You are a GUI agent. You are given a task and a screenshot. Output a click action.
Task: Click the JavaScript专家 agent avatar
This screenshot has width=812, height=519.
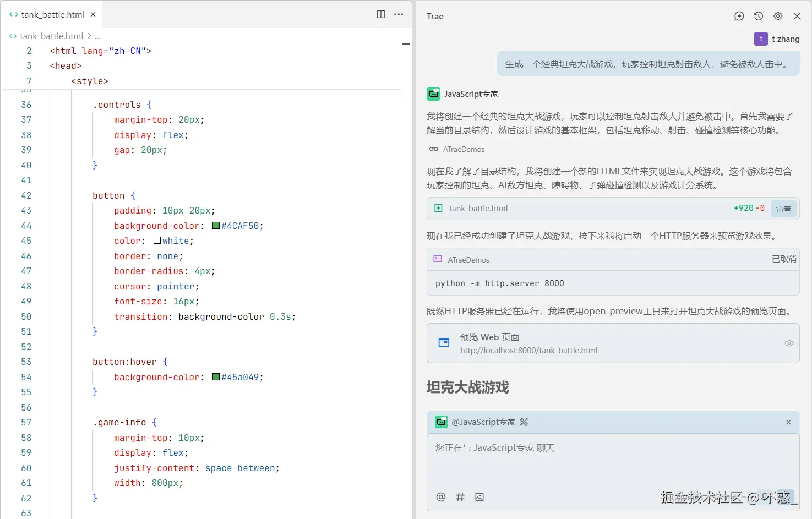click(x=434, y=94)
